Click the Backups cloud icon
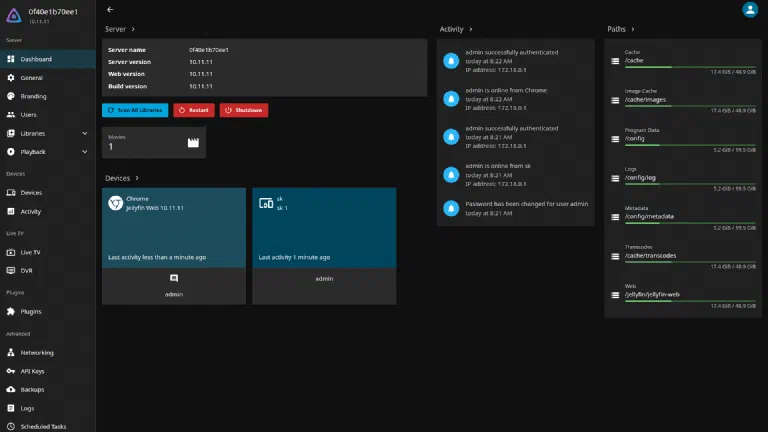The height and width of the screenshot is (432, 768). [x=11, y=389]
